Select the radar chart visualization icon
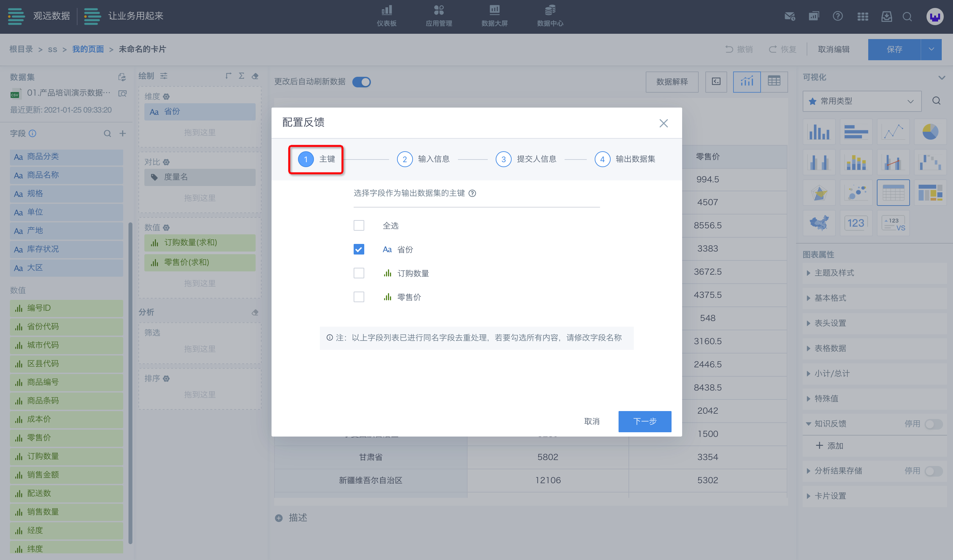The image size is (953, 560). click(819, 193)
